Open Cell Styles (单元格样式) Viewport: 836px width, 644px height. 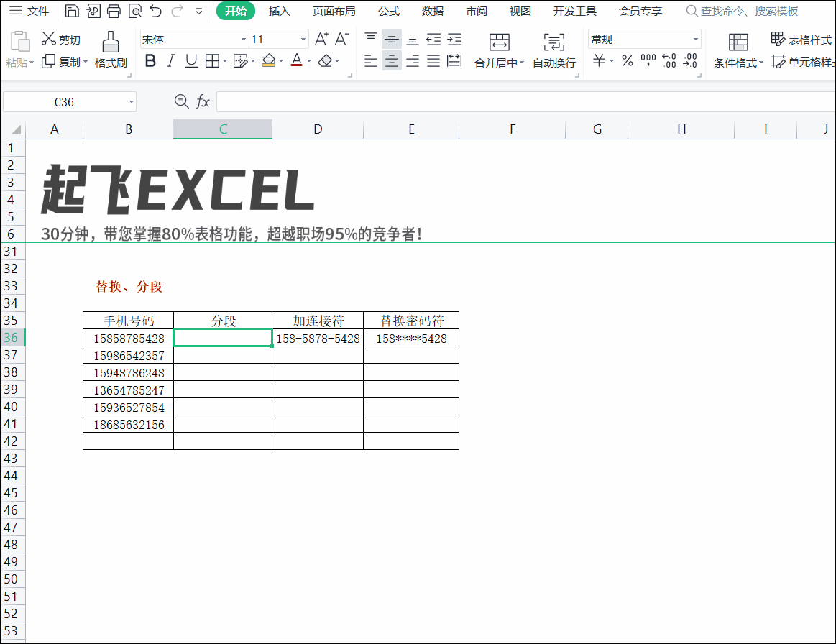pos(803,62)
